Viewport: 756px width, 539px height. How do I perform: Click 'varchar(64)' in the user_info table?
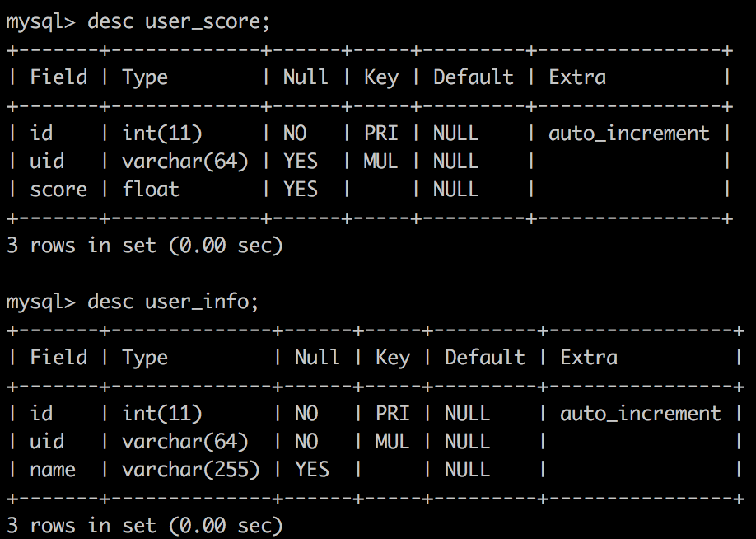[x=185, y=442]
